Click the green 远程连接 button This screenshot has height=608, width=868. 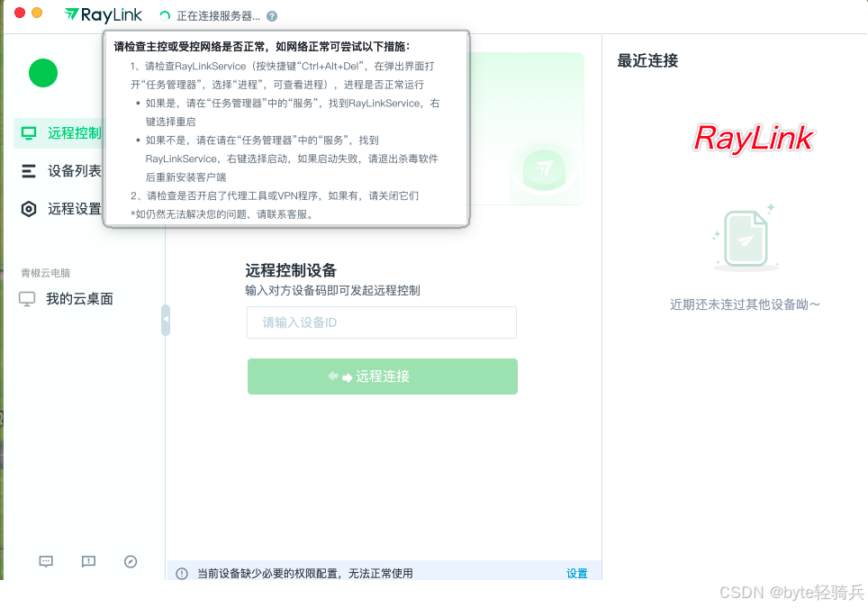(383, 377)
